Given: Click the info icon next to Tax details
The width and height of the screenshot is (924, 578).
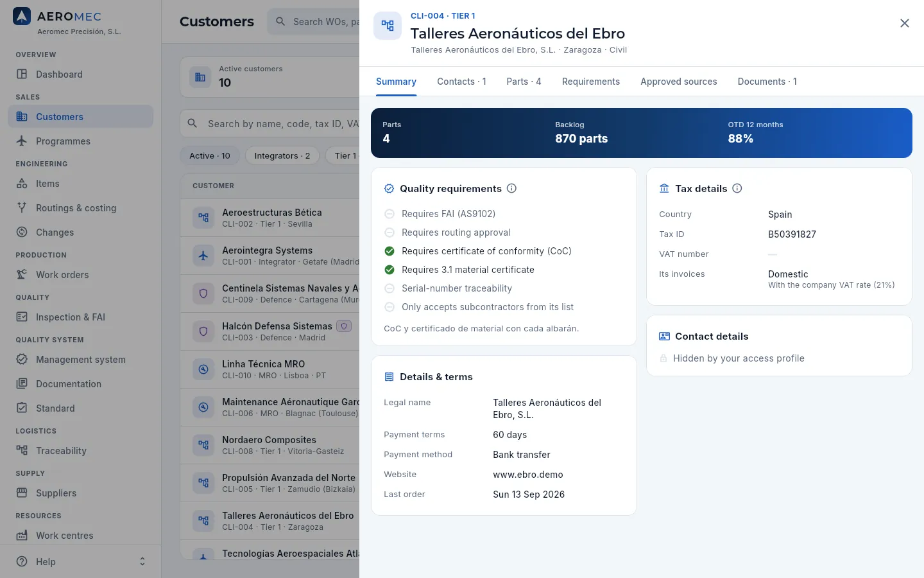Looking at the screenshot, I should click(x=737, y=188).
